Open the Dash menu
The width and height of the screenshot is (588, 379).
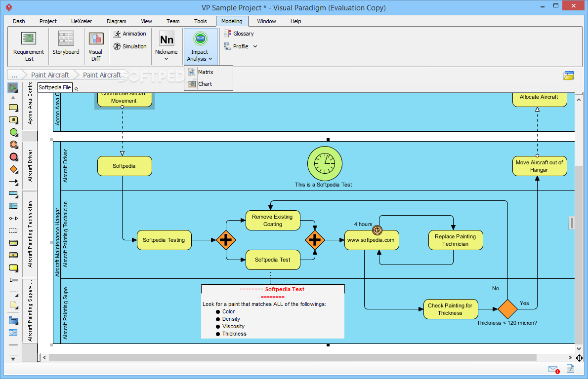19,21
